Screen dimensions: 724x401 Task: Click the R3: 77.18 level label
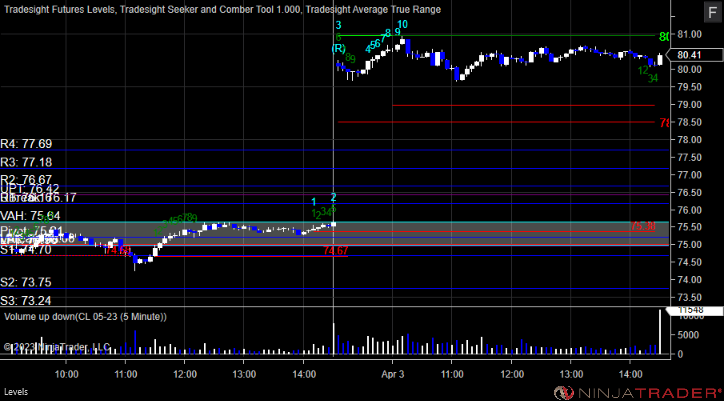[26, 162]
